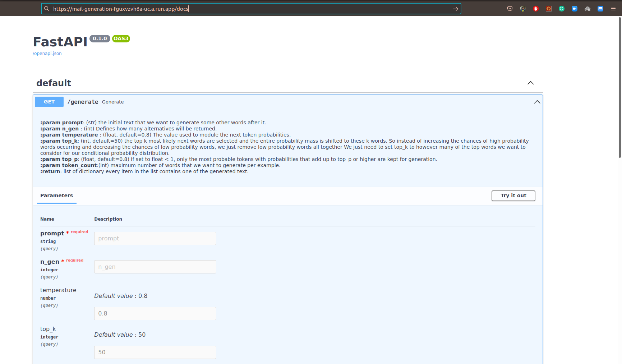Click the Description column header
This screenshot has height=364, width=622.
click(108, 219)
